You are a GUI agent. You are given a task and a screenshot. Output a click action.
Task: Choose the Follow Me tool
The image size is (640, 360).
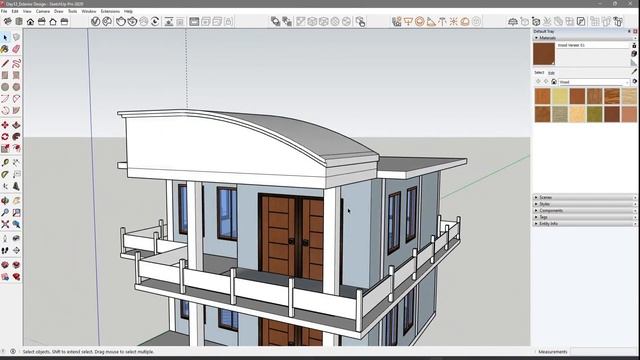click(x=16, y=137)
